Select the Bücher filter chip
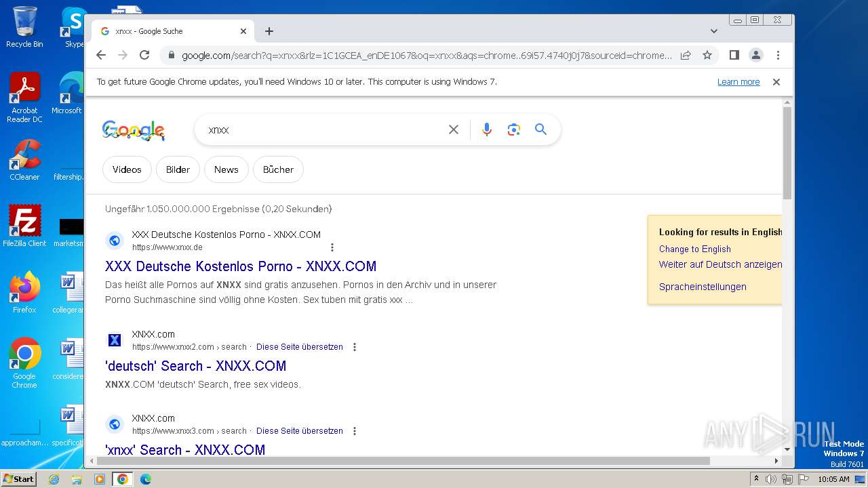 [278, 169]
